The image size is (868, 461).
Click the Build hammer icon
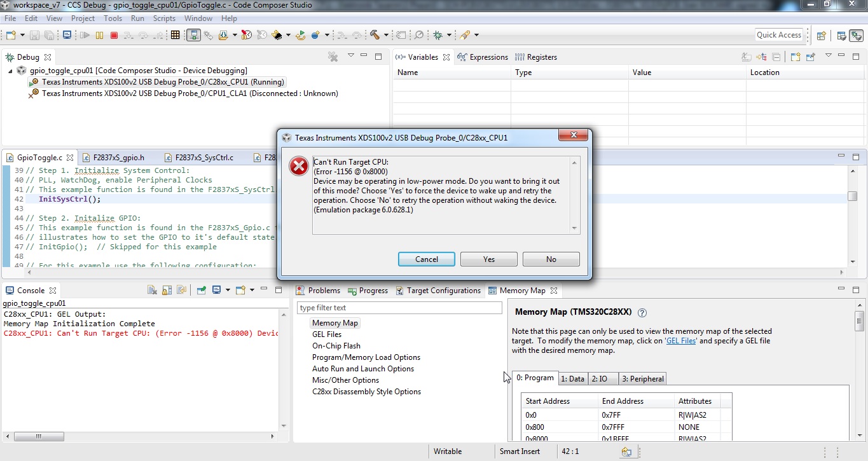375,35
